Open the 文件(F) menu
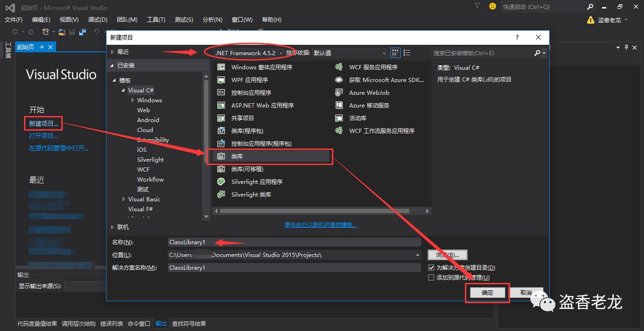This screenshot has width=644, height=331. point(14,20)
